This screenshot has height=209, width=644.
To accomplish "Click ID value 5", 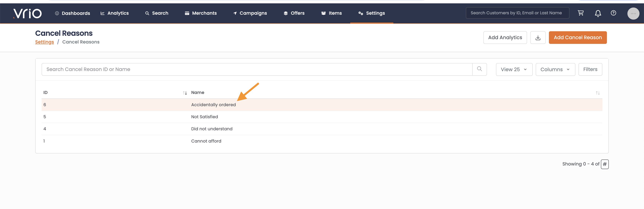I will (45, 117).
